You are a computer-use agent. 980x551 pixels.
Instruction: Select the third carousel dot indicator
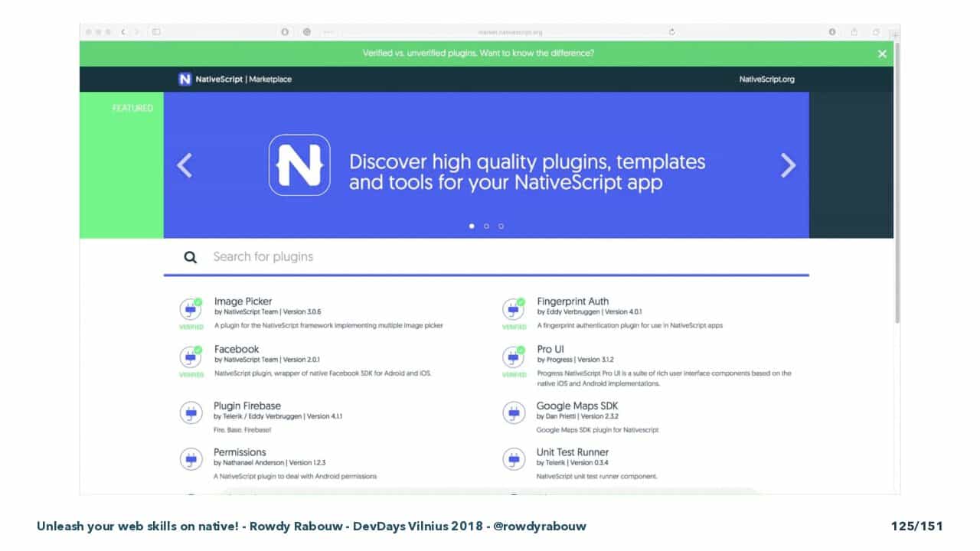501,226
